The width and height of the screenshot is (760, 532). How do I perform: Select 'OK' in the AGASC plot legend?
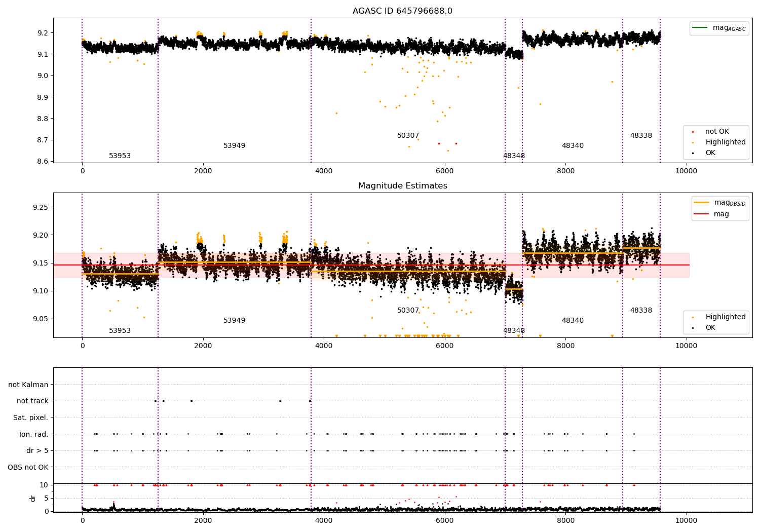click(710, 153)
